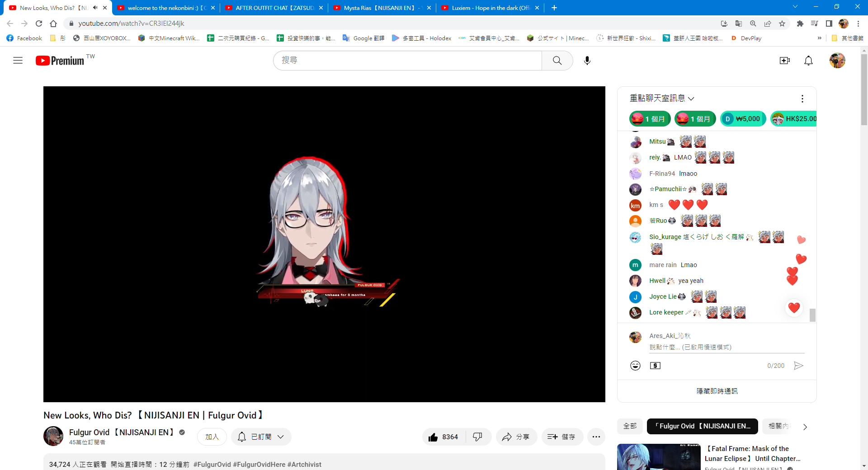Open Super Chat dollar icon

point(655,366)
